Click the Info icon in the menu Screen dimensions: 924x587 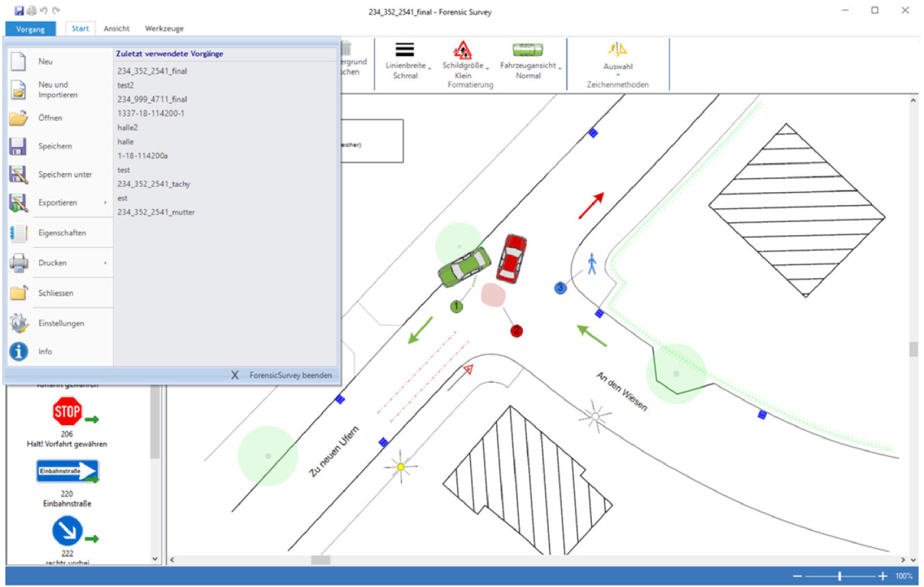18,351
